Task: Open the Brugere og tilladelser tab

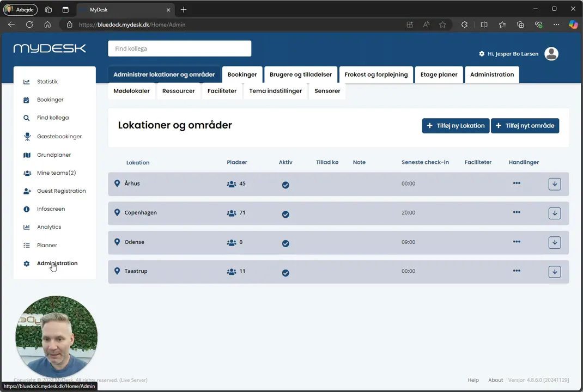Action: [x=300, y=75]
